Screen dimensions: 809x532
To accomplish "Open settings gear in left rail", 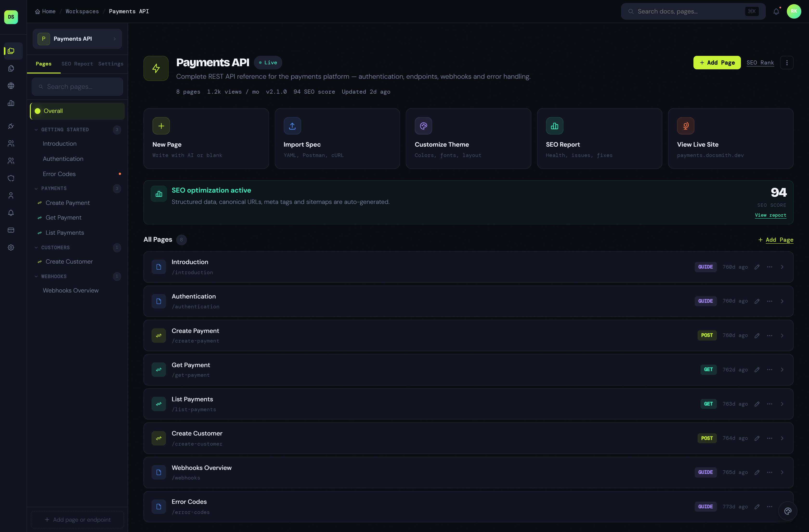I will 11,247.
